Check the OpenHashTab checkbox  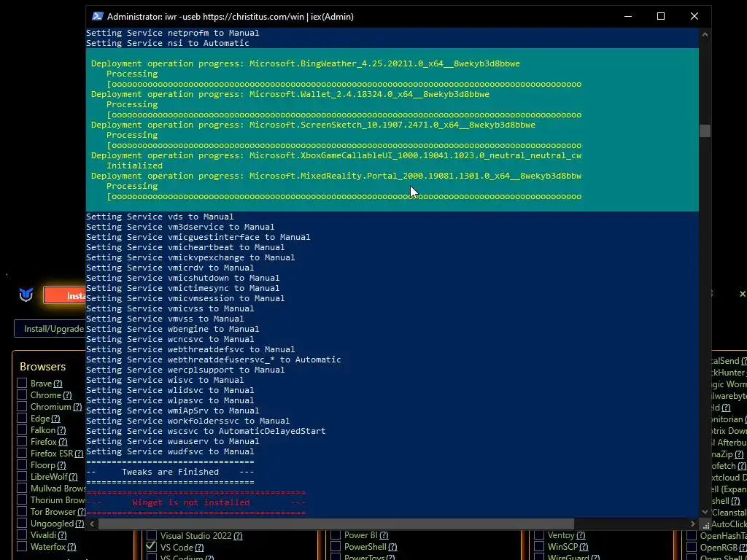pyautogui.click(x=692, y=535)
